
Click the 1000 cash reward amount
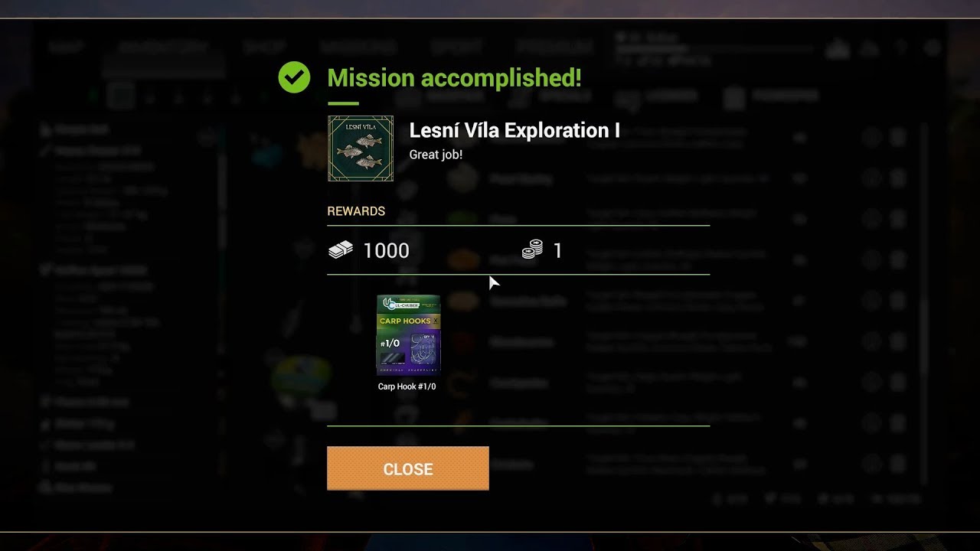pyautogui.click(x=386, y=250)
